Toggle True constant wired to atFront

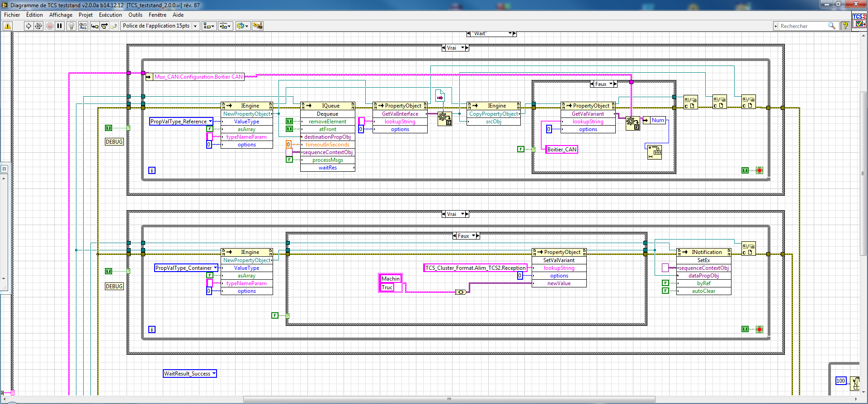click(x=289, y=129)
